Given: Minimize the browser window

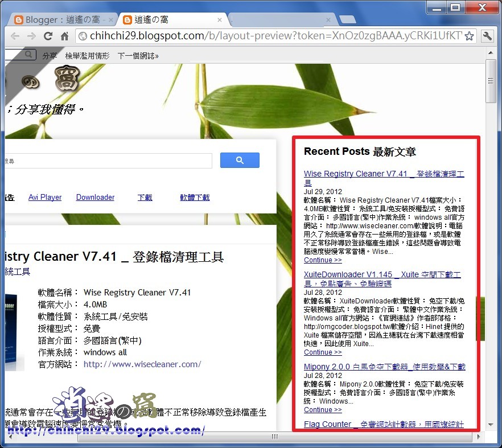Looking at the screenshot, I should (x=437, y=8).
